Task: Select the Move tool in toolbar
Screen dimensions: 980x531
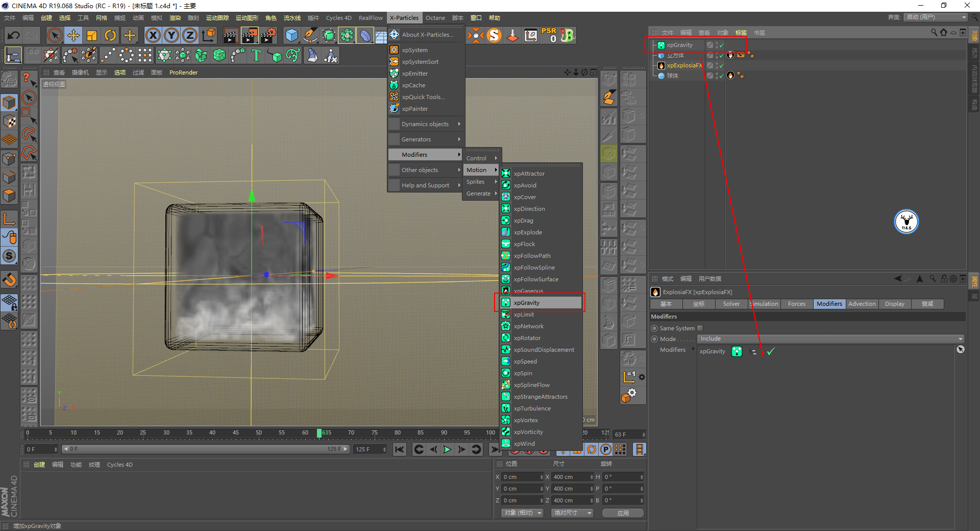Action: pos(73,35)
